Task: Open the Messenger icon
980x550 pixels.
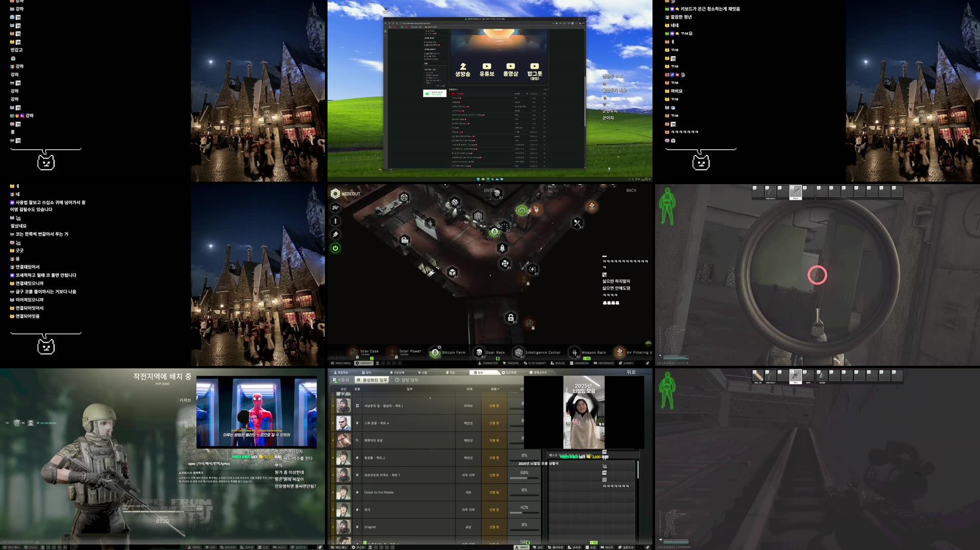Action: click(x=604, y=362)
